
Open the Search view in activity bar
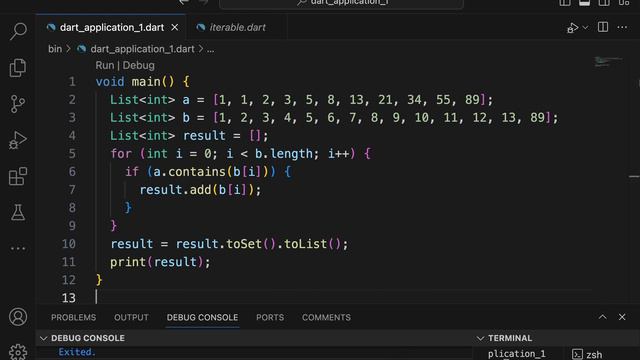[18, 31]
